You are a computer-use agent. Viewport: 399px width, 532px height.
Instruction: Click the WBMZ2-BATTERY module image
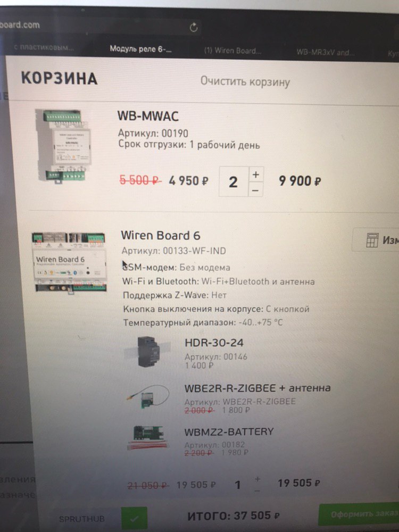[x=148, y=438]
